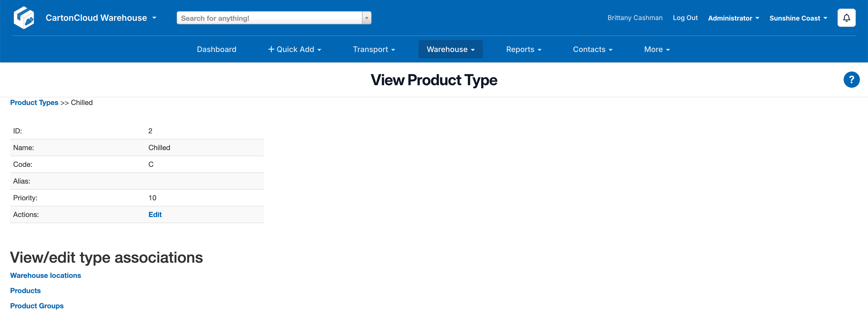
Task: Click the Log Out link
Action: pyautogui.click(x=685, y=18)
